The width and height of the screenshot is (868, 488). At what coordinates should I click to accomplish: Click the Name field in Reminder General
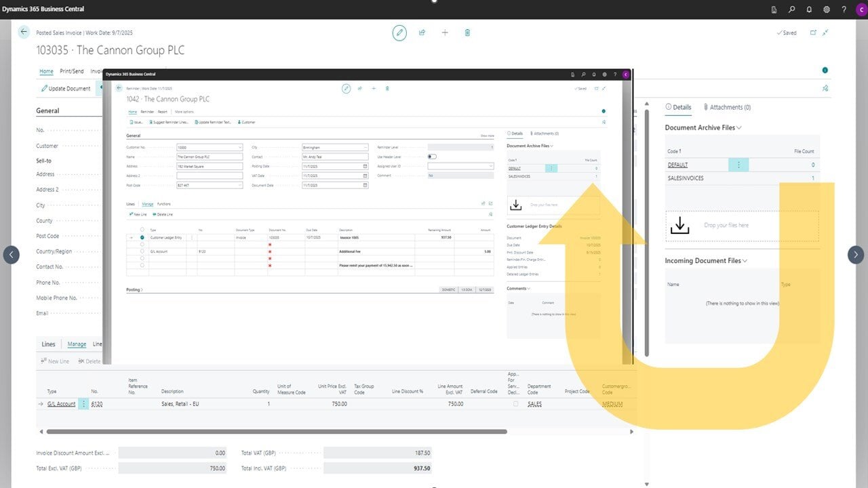[x=209, y=157]
